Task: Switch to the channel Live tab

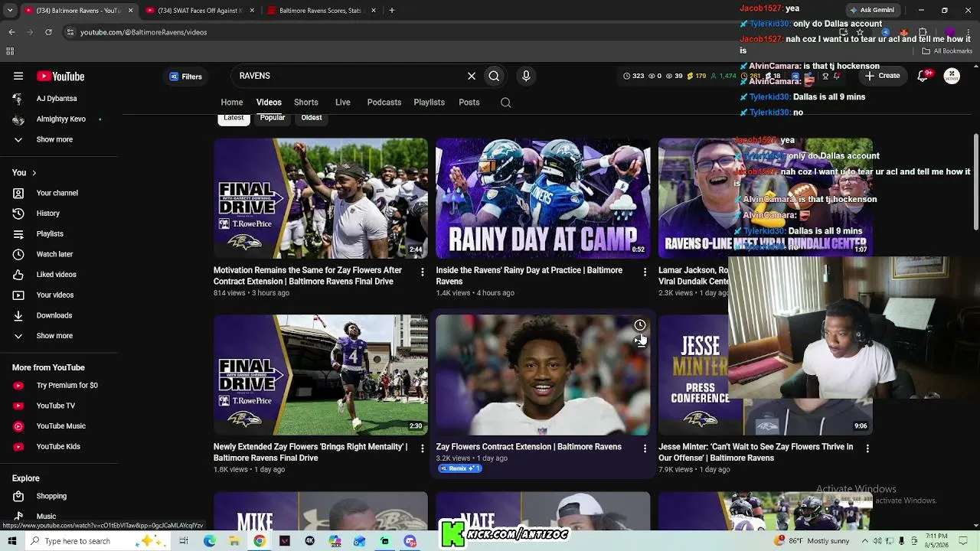Action: (343, 103)
